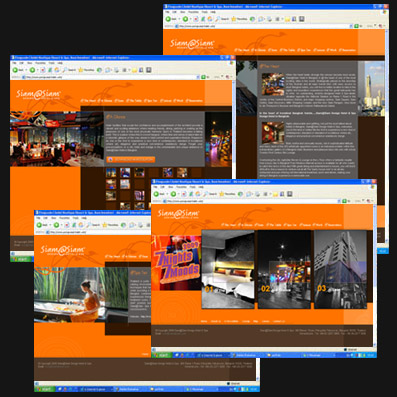Screen dimensions: 397x397
Task: Open Back history dropdown in 7 Nights window
Action: coord(167,194)
